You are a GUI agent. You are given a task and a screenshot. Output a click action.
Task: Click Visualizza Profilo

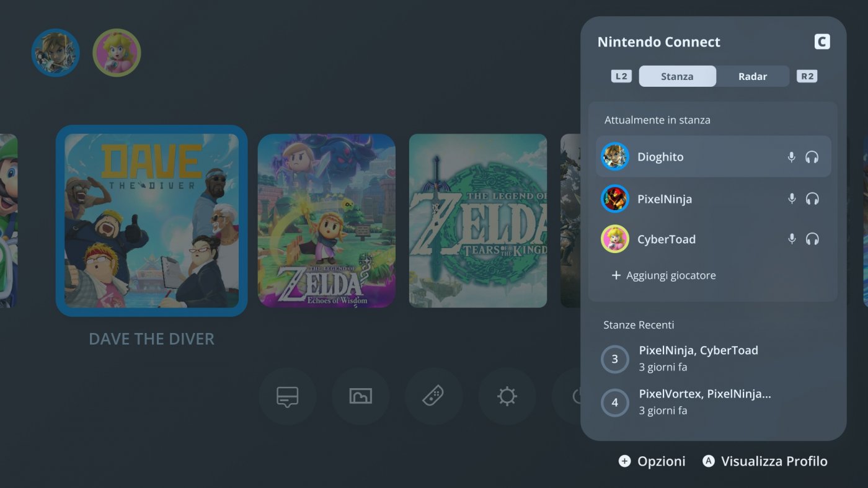coord(765,461)
